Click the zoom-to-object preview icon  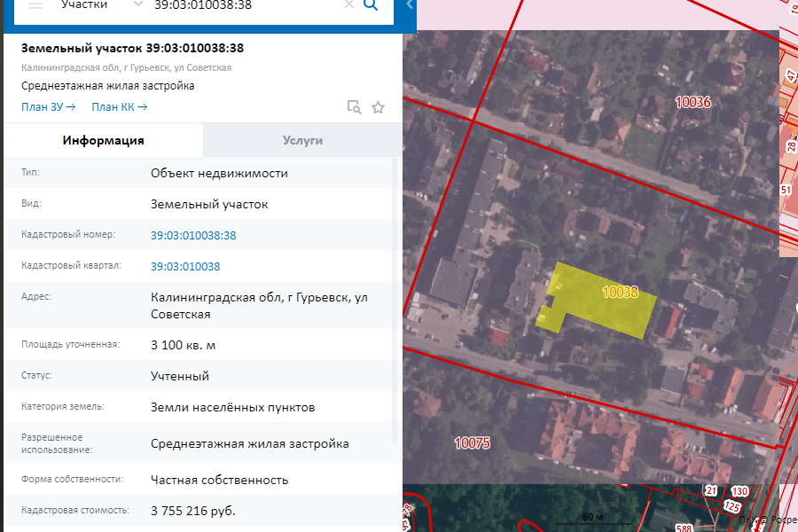click(x=354, y=106)
